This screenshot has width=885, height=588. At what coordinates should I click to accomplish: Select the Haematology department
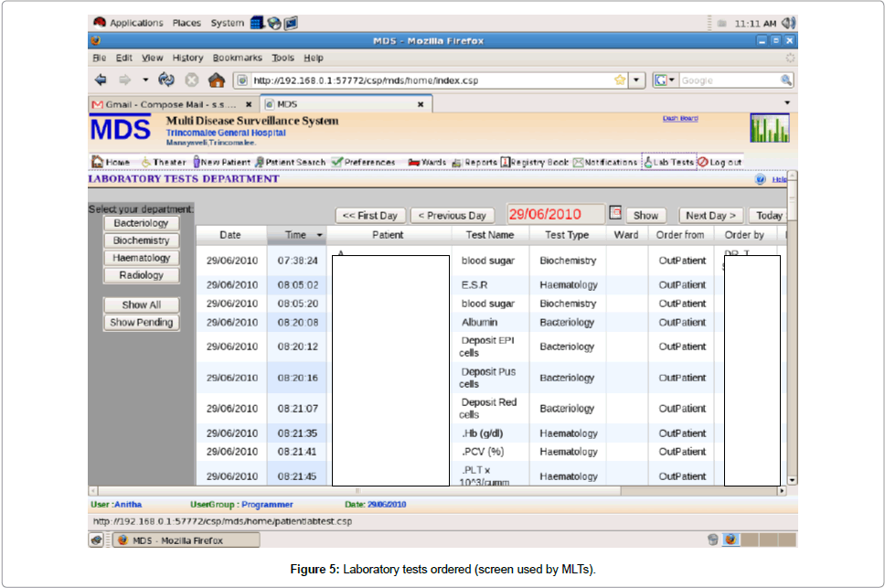[141, 258]
